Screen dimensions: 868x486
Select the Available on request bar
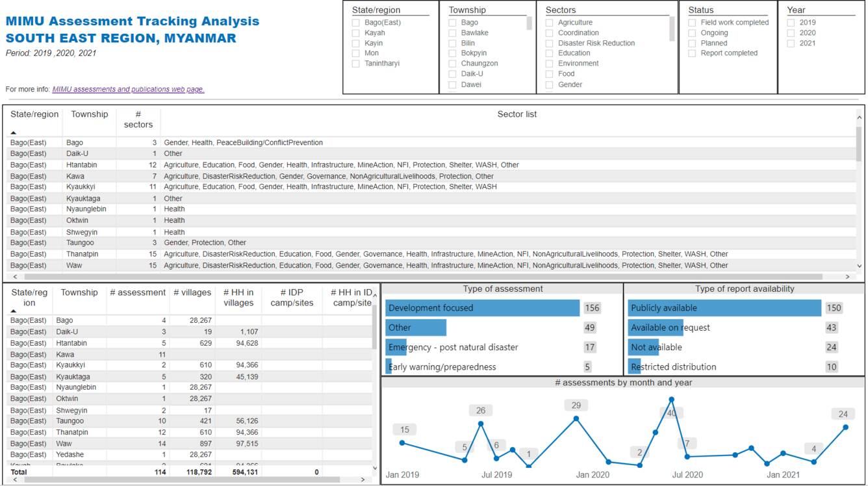(656, 327)
